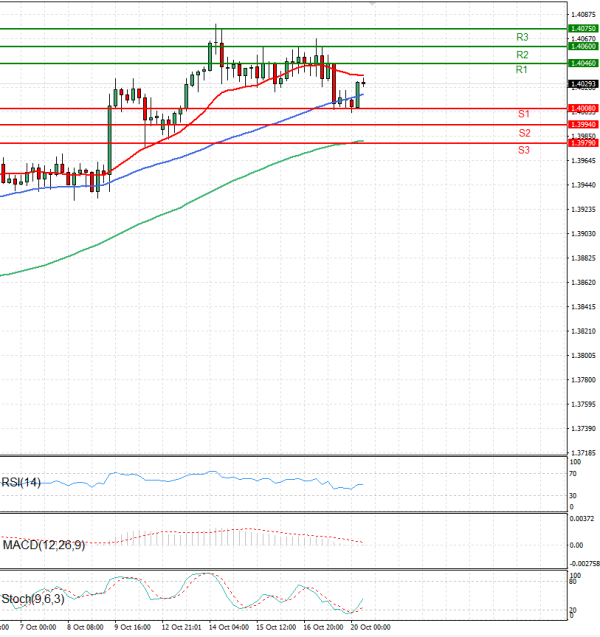Click the R1 resistance label

[x=522, y=70]
